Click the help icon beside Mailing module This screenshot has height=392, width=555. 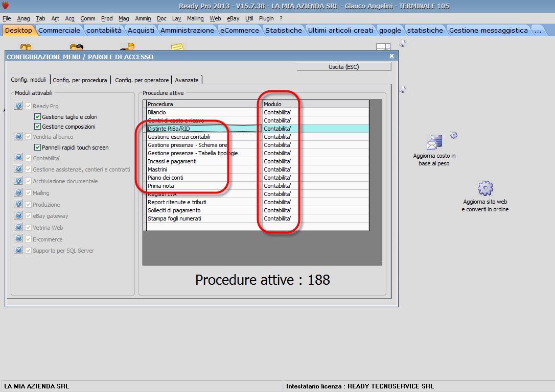pyautogui.click(x=18, y=192)
